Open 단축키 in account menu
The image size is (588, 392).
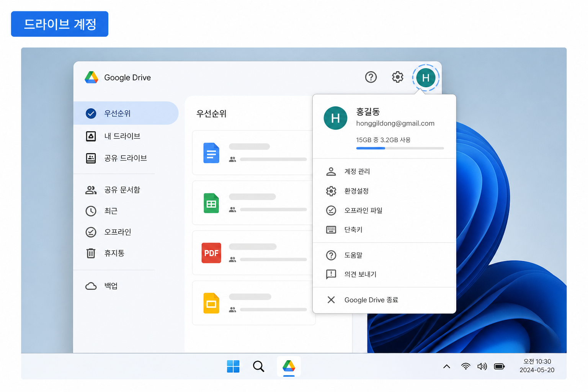click(x=384, y=230)
